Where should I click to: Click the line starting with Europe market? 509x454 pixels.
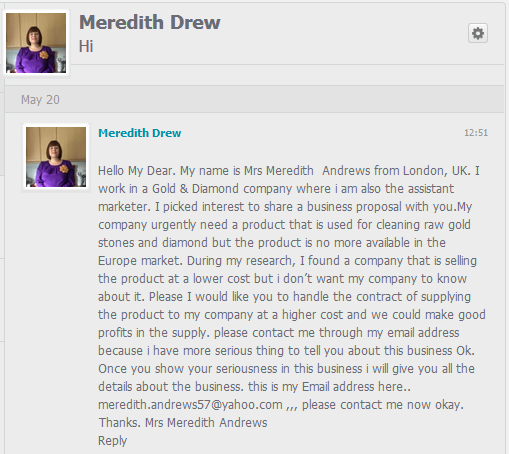point(287,261)
